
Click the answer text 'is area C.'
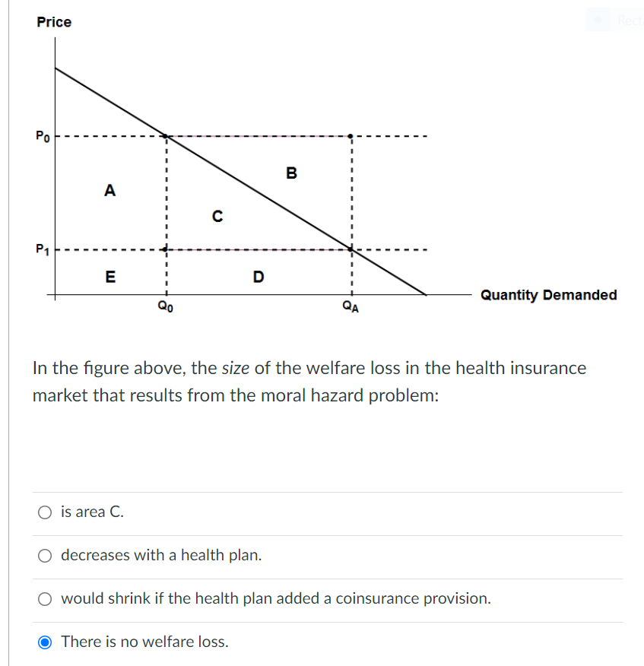click(x=91, y=512)
